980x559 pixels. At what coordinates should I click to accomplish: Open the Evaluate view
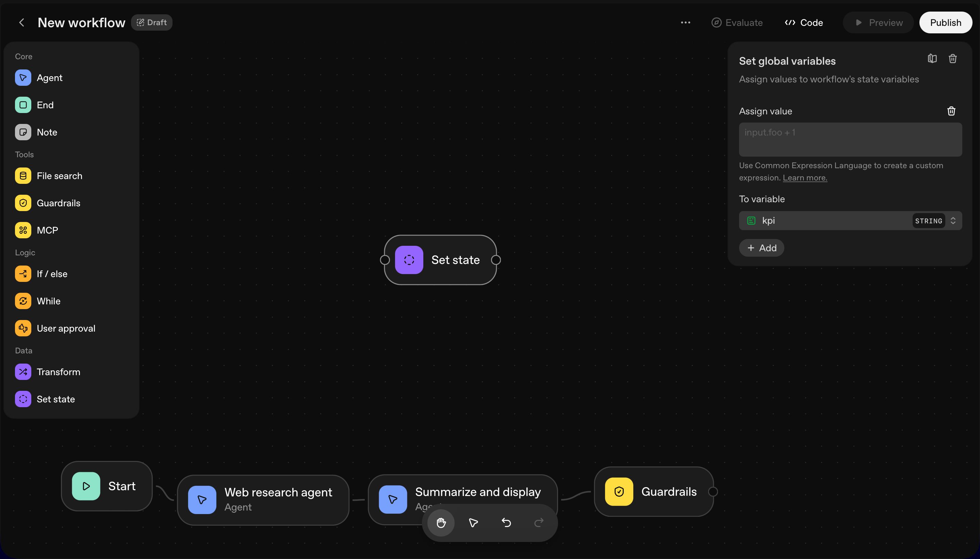pyautogui.click(x=737, y=23)
